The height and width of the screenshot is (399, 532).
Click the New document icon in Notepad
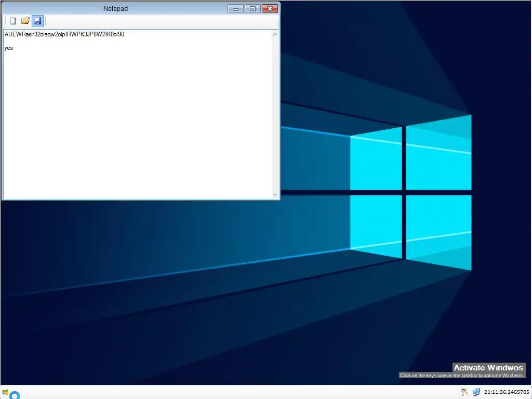pos(13,21)
